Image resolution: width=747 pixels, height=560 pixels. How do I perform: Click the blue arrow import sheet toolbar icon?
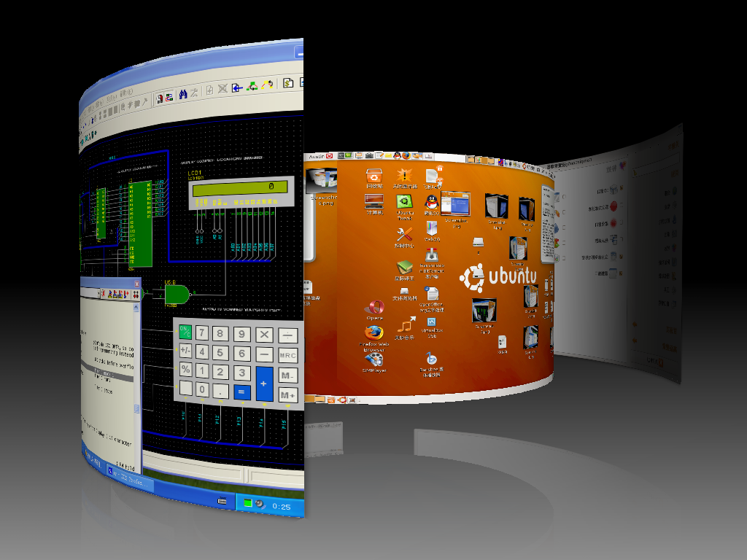coord(237,87)
